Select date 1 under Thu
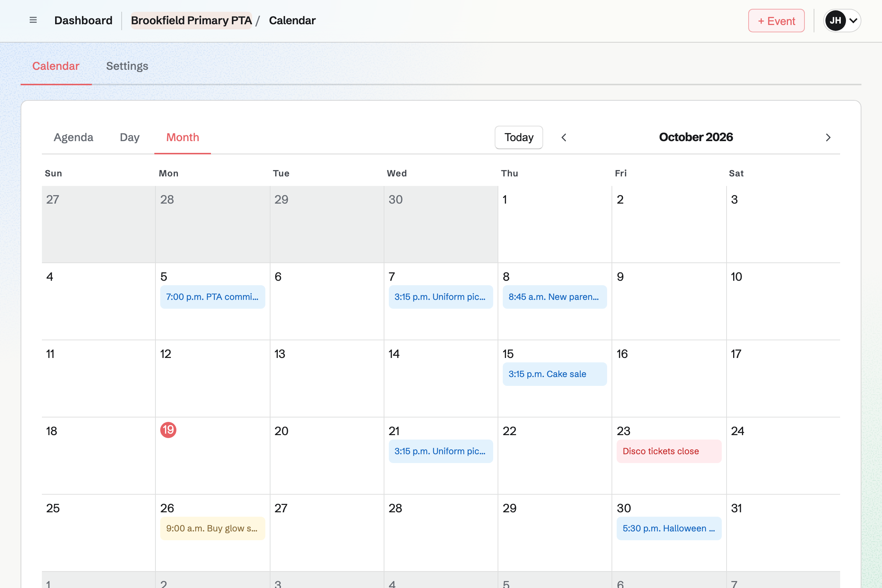This screenshot has width=882, height=588. [x=505, y=200]
